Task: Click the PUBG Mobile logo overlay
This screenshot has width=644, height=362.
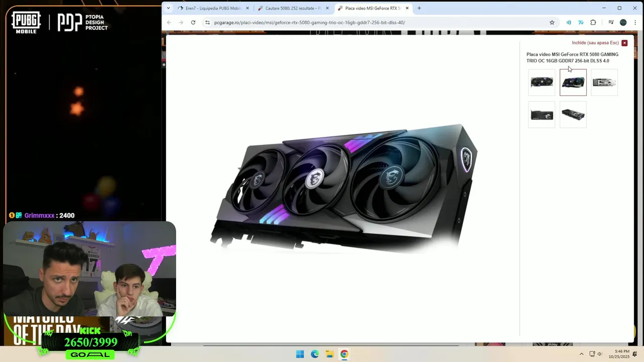Action: 26,22
